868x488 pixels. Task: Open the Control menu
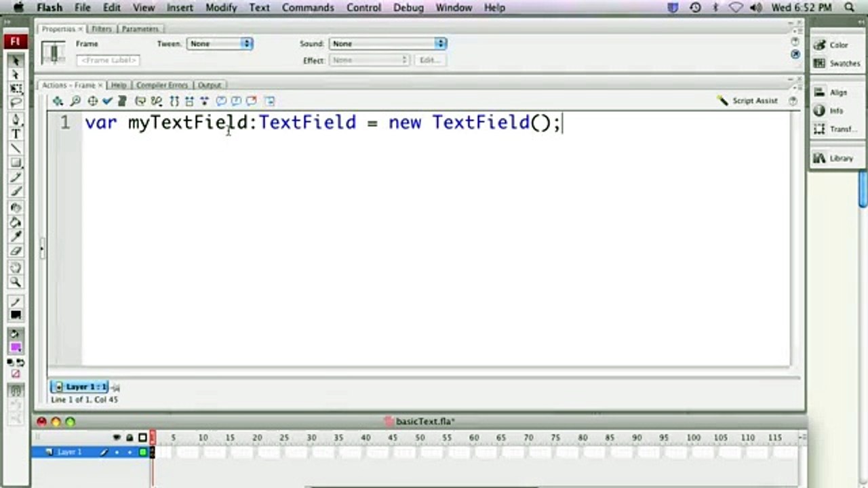363,7
